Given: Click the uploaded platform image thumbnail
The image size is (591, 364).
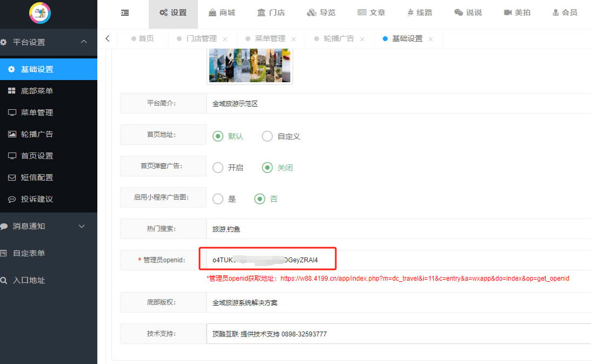Looking at the screenshot, I should coord(250,65).
